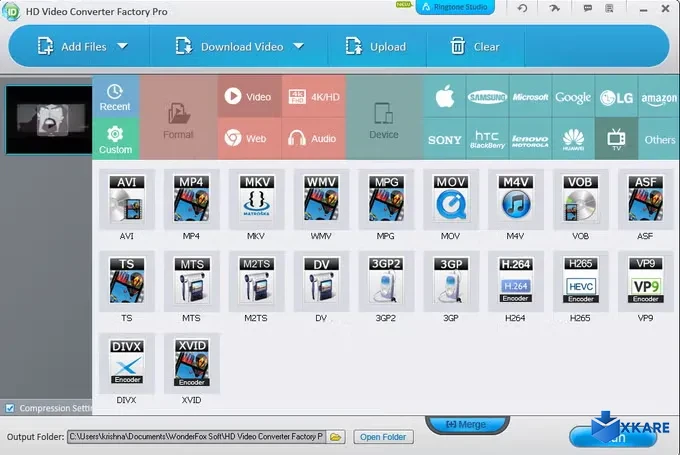Select the 3GP format icon
Screen dimensions: 680x455
(x=451, y=281)
